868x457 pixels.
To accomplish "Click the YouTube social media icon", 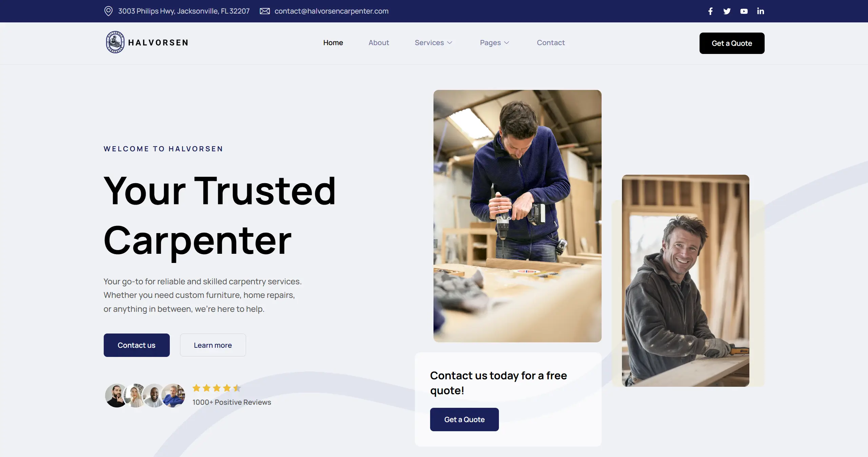I will (x=743, y=11).
